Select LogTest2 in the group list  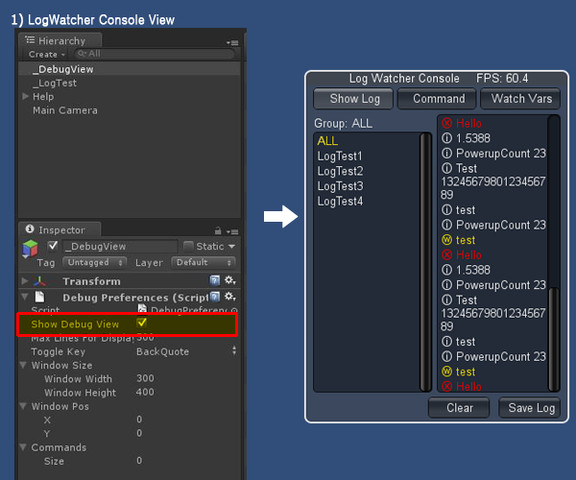pyautogui.click(x=340, y=171)
